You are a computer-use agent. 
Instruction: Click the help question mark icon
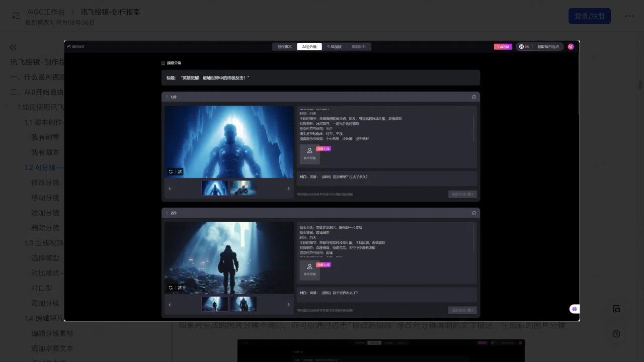pos(616,334)
